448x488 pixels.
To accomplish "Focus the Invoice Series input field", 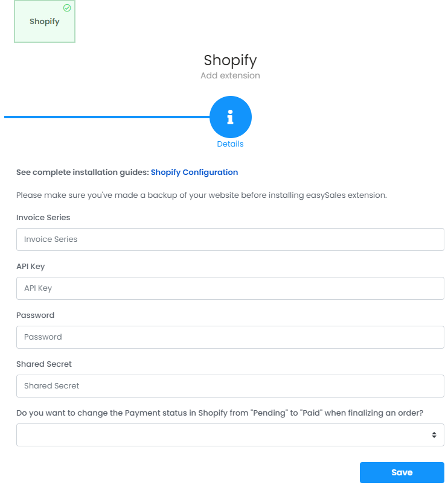I will pyautogui.click(x=230, y=239).
